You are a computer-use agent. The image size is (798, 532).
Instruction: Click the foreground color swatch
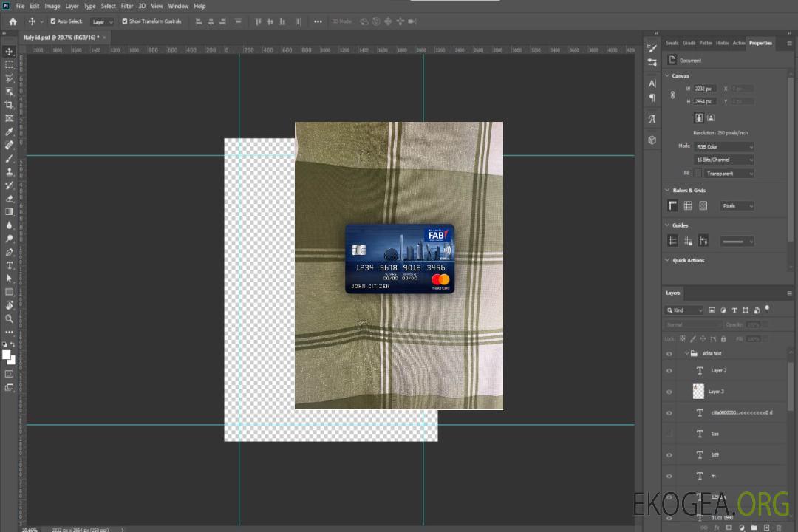pos(7,355)
